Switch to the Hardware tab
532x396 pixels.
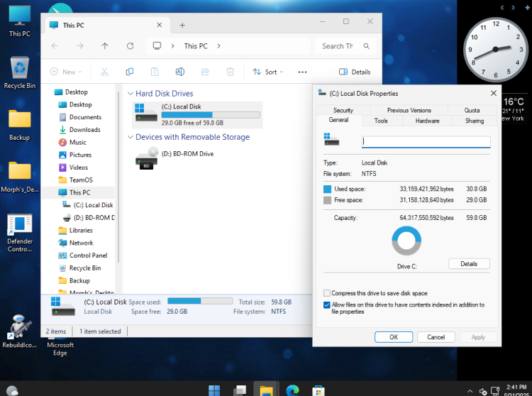tap(427, 121)
